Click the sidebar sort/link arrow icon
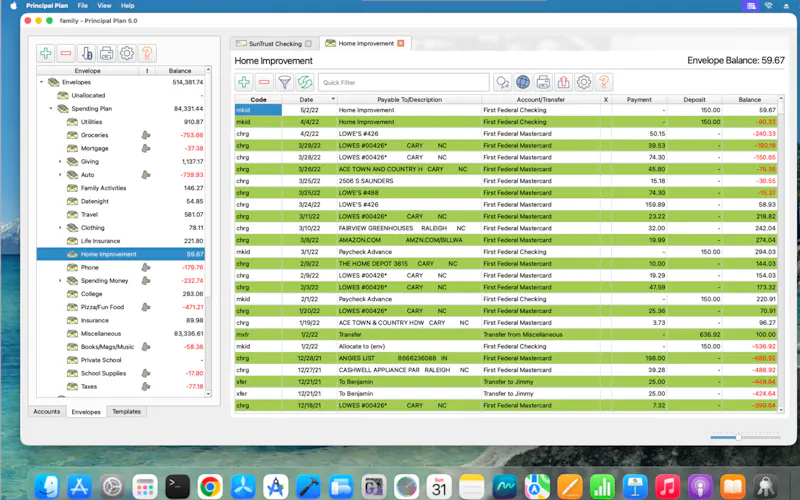 [87, 53]
